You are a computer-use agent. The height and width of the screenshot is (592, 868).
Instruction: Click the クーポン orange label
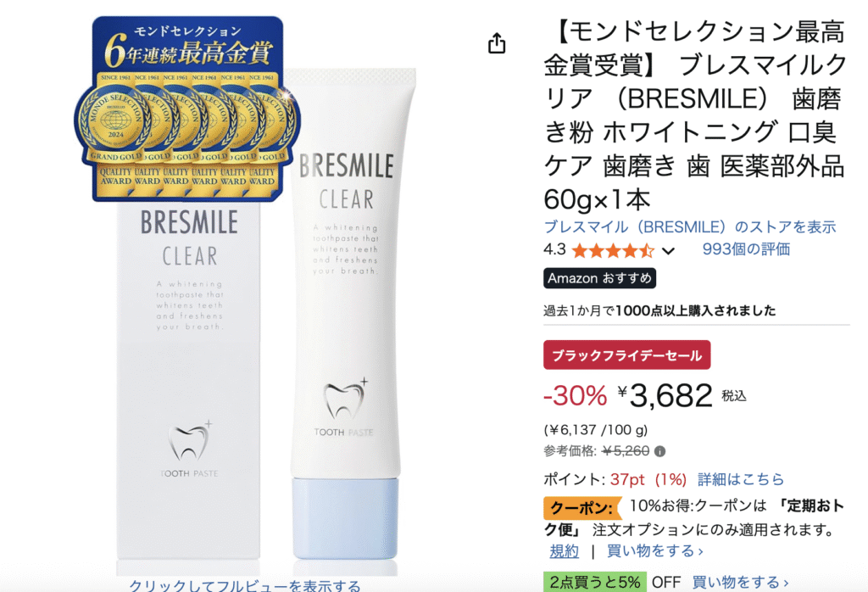[582, 508]
